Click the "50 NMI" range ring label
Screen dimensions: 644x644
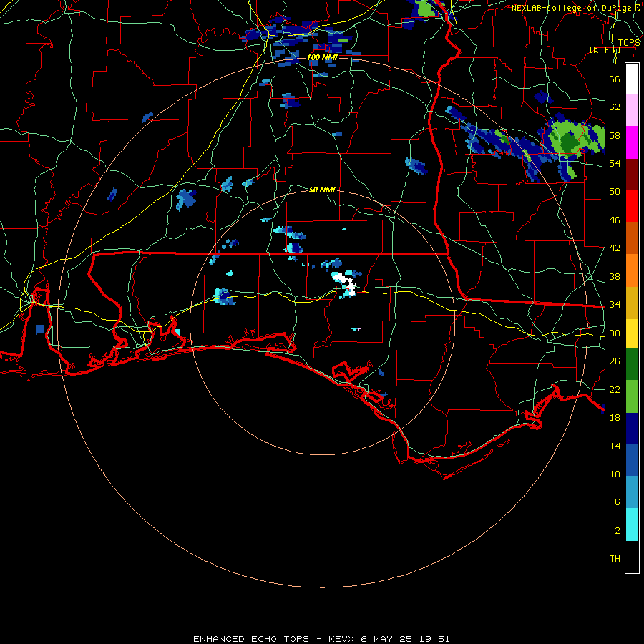click(x=322, y=190)
